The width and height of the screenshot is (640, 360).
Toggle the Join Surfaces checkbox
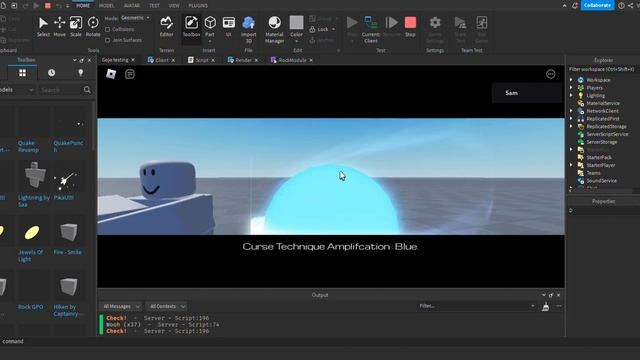[x=107, y=40]
